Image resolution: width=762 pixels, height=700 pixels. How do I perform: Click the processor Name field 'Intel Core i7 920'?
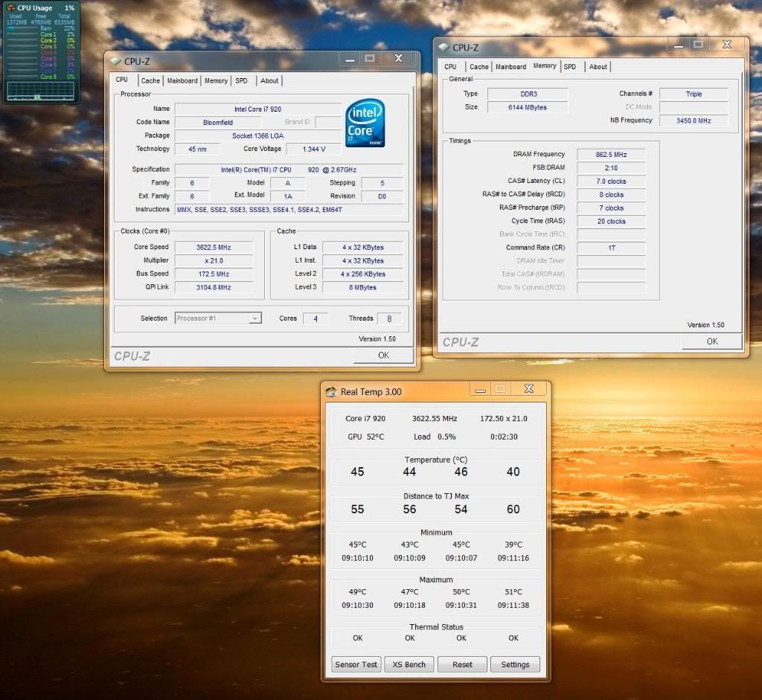click(257, 109)
